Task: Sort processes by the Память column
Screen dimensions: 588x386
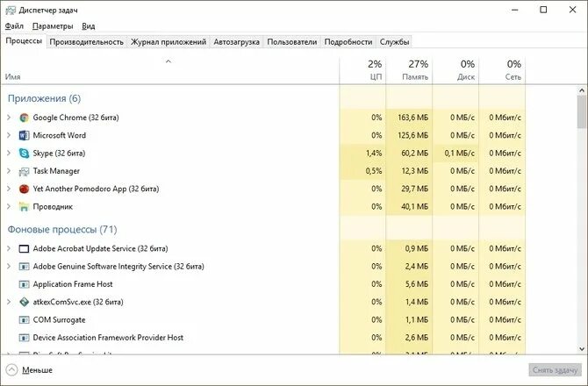Action: 408,70
